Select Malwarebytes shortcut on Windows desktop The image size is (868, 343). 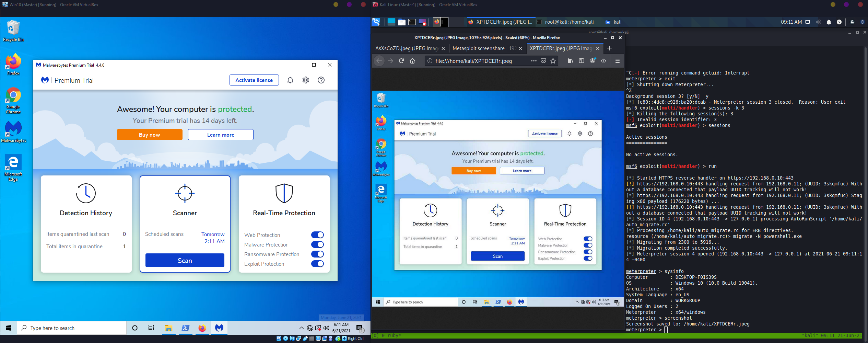(13, 132)
